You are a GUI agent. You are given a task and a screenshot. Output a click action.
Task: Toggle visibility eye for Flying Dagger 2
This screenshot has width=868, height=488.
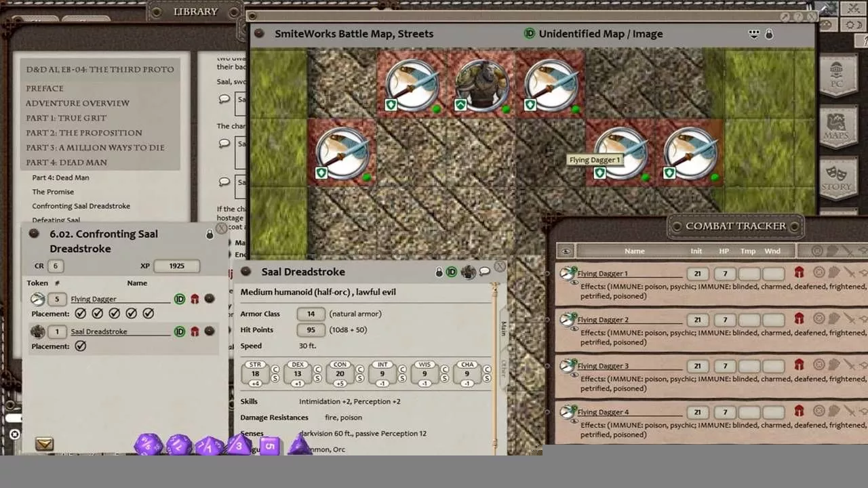click(574, 329)
